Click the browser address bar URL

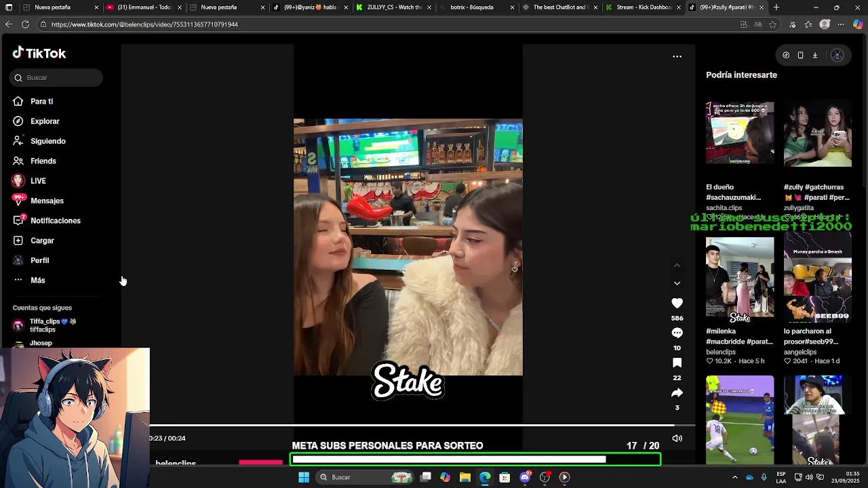pyautogui.click(x=144, y=24)
